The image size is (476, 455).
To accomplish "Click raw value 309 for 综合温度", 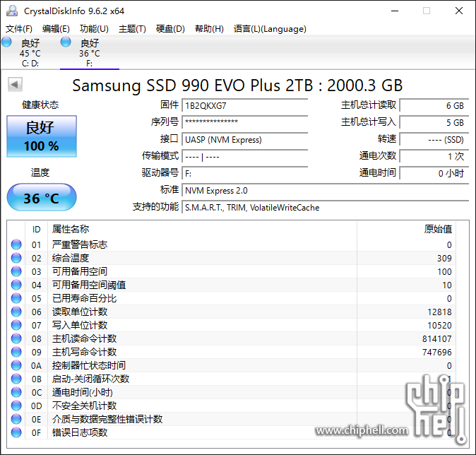I will (444, 258).
